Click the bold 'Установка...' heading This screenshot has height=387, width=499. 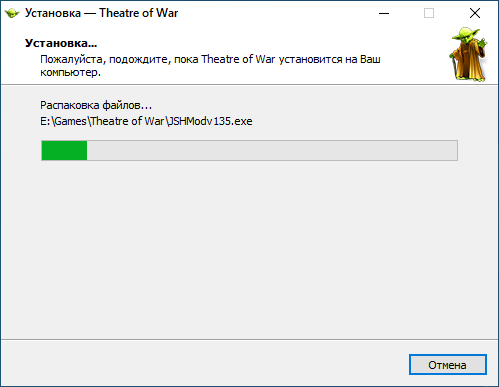pyautogui.click(x=61, y=43)
